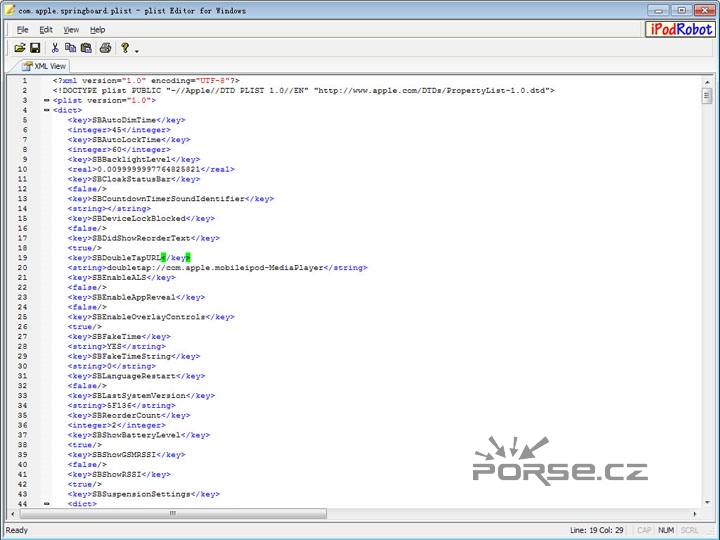Click the vertical scrollbar thumb
720x540 pixels.
(707, 96)
